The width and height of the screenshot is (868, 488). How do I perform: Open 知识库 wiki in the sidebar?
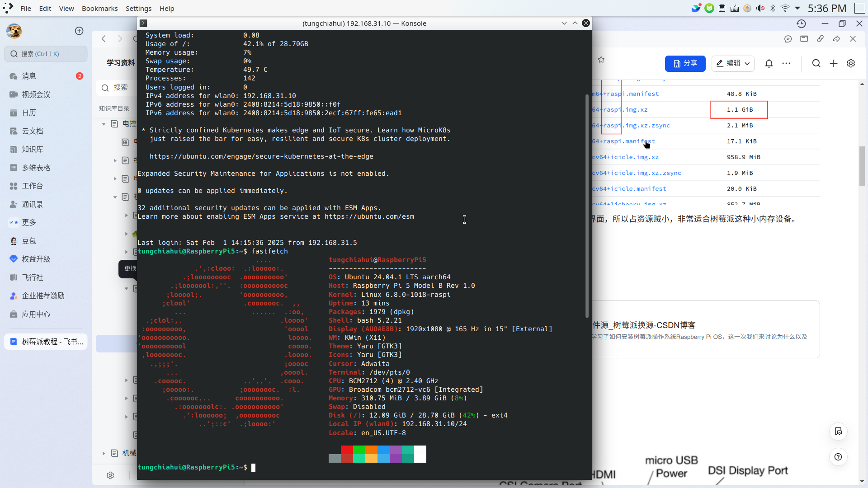46,149
